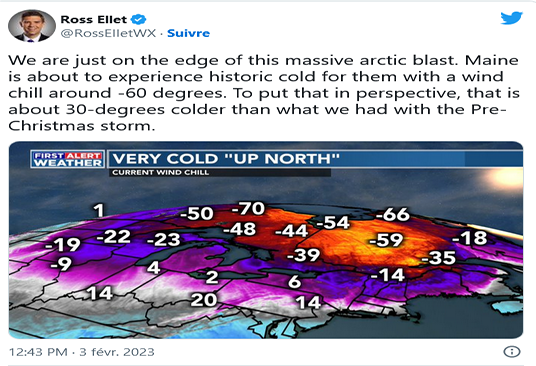The image size is (536, 366).
Task: Open Ross Ellet's profile photo
Action: tap(32, 26)
